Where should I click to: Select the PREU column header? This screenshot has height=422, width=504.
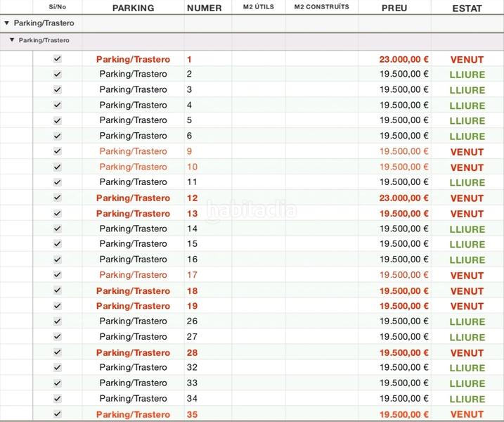[x=394, y=8]
